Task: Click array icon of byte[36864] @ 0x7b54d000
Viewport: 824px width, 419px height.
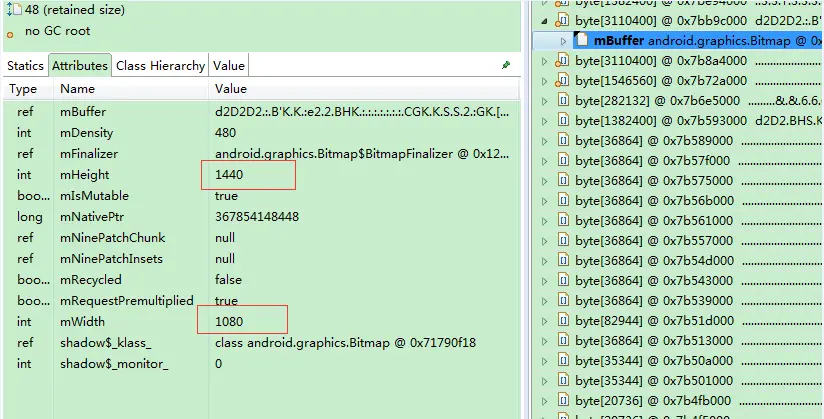Action: 563,261
